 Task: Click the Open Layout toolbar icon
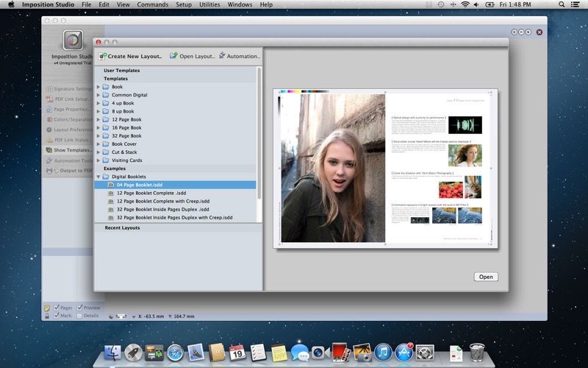(x=173, y=56)
